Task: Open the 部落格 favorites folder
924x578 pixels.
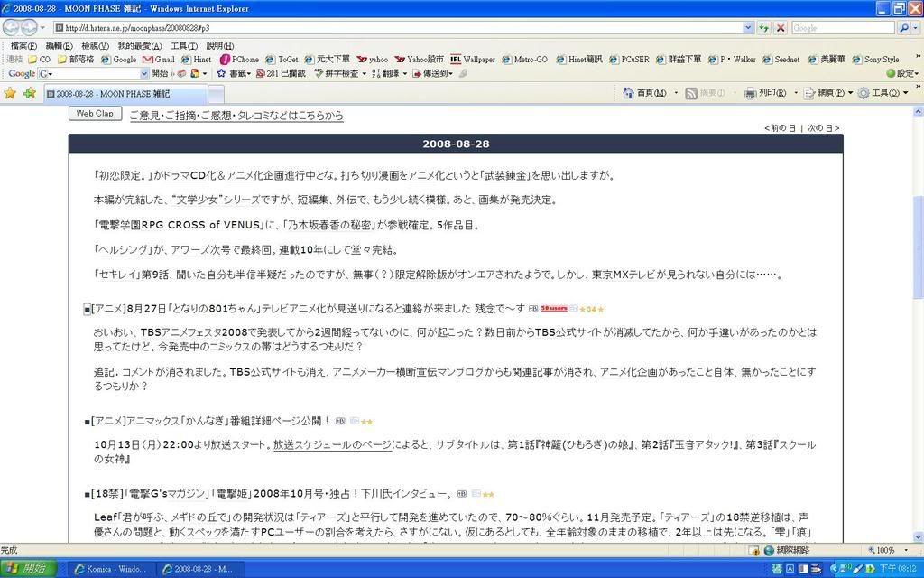Action: point(76,60)
